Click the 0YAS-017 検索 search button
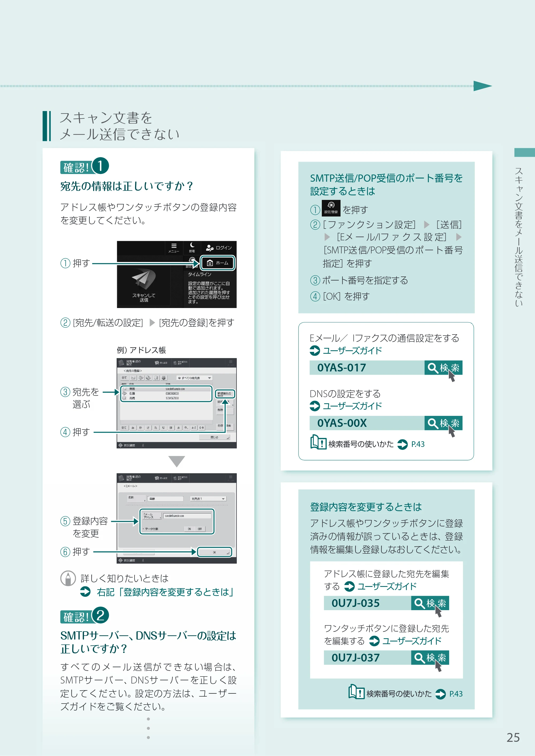 click(x=443, y=367)
